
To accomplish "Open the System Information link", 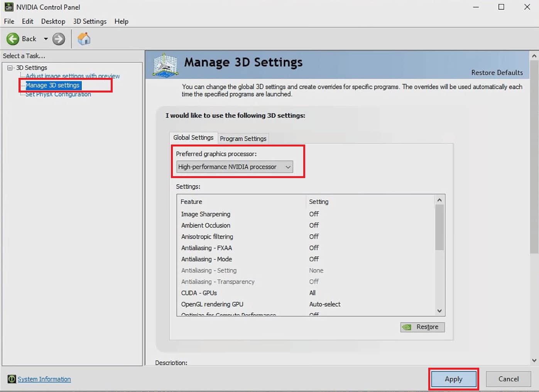I will 44,379.
